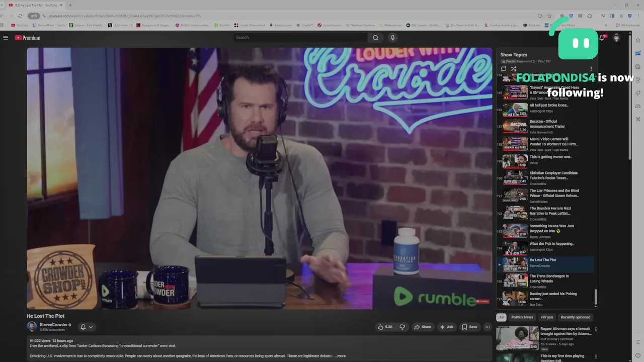
Task: Select the For you chip
Action: 547,317
